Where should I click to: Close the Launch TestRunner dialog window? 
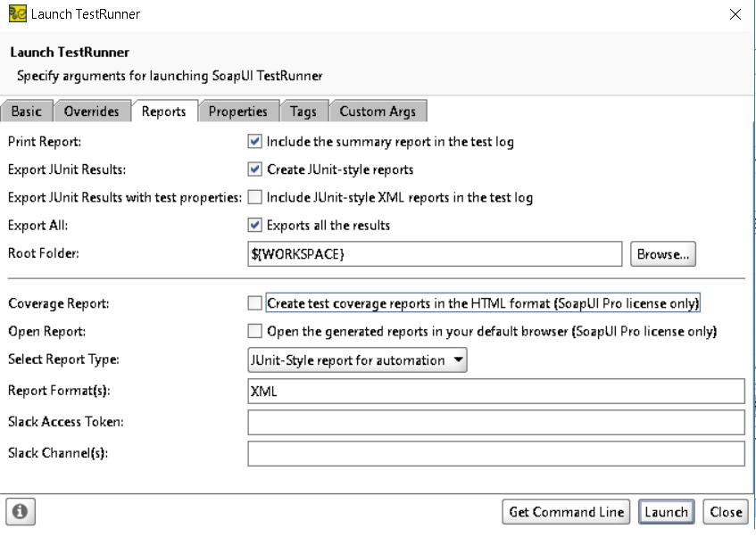click(735, 14)
